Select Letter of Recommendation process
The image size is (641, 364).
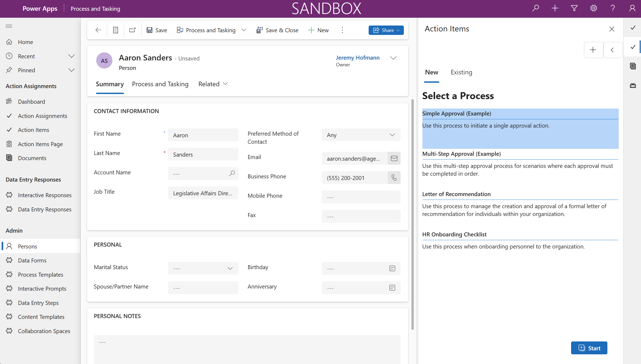click(x=456, y=194)
